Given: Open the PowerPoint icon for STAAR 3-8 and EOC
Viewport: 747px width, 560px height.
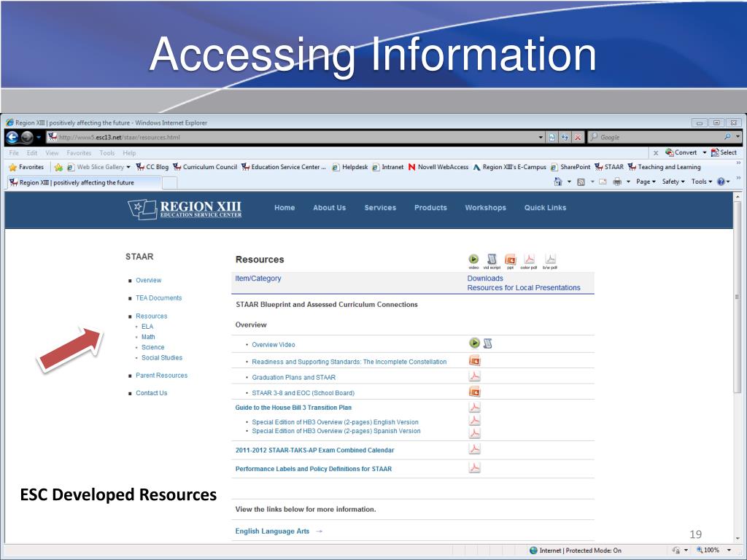Looking at the screenshot, I should [x=474, y=392].
